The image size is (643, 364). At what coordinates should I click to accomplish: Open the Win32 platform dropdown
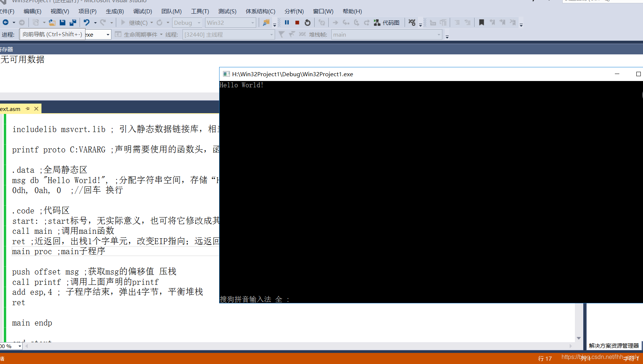231,23
